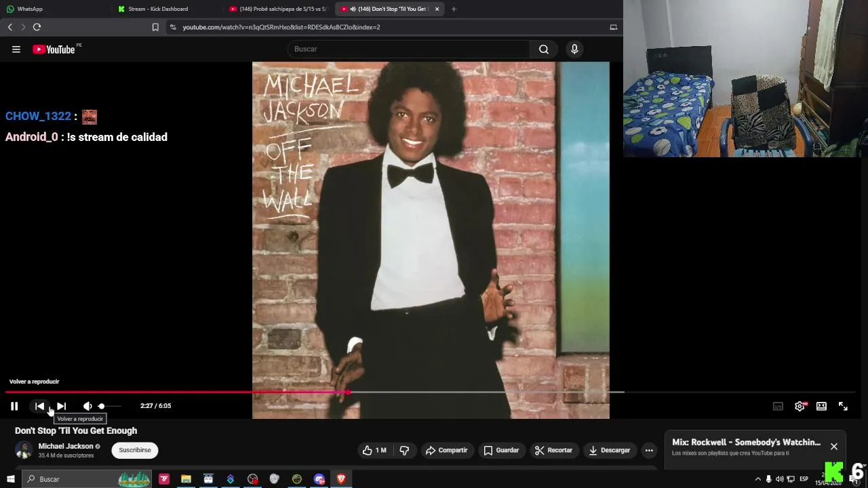Bookmark this page with bookmark icon
Viewport: 868px width, 488px height.
point(155,27)
